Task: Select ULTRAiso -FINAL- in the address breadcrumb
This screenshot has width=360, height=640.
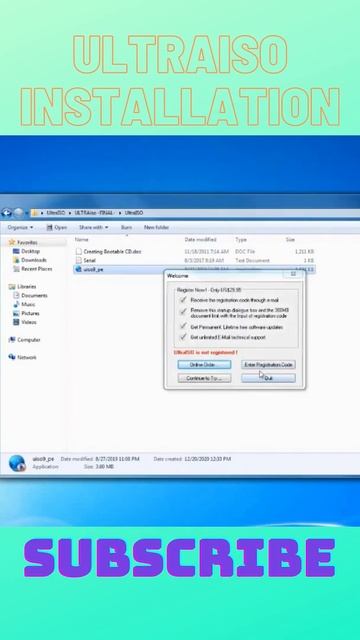Action: point(94,213)
